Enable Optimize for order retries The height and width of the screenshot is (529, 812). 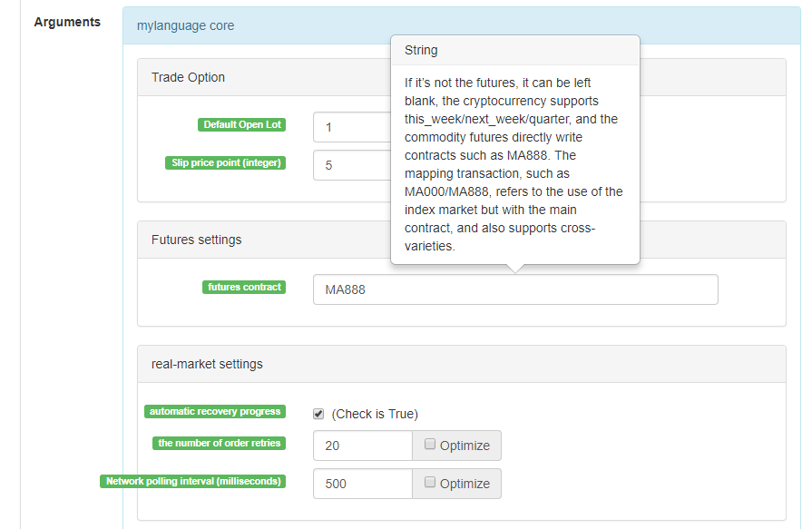tap(430, 445)
